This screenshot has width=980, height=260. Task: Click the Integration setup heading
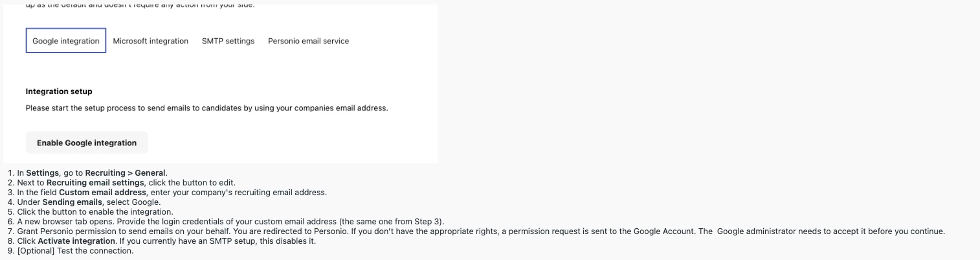click(59, 91)
